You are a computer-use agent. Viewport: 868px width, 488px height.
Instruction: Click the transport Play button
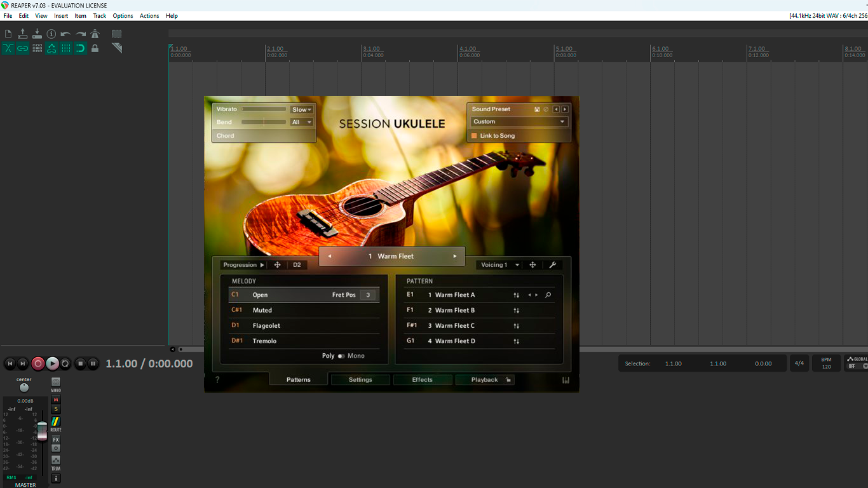click(x=52, y=363)
